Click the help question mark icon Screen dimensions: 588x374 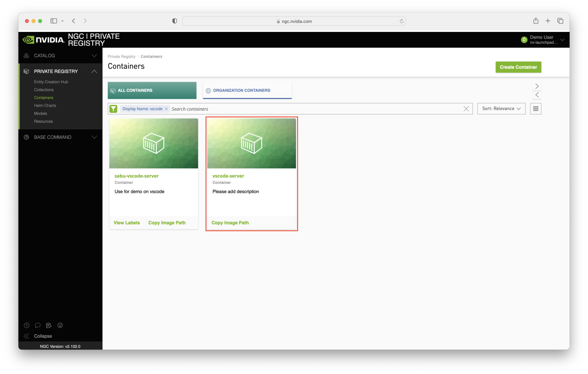pos(27,325)
